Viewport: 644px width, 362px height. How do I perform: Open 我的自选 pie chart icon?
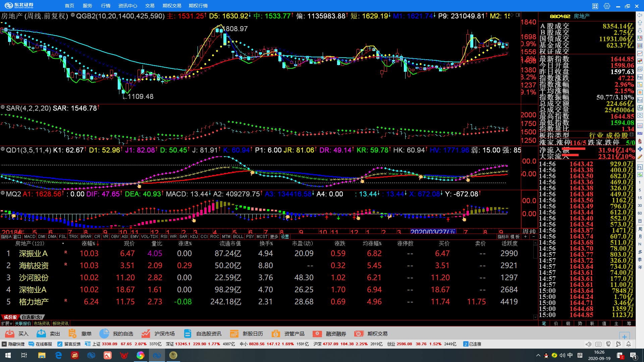pos(104,334)
